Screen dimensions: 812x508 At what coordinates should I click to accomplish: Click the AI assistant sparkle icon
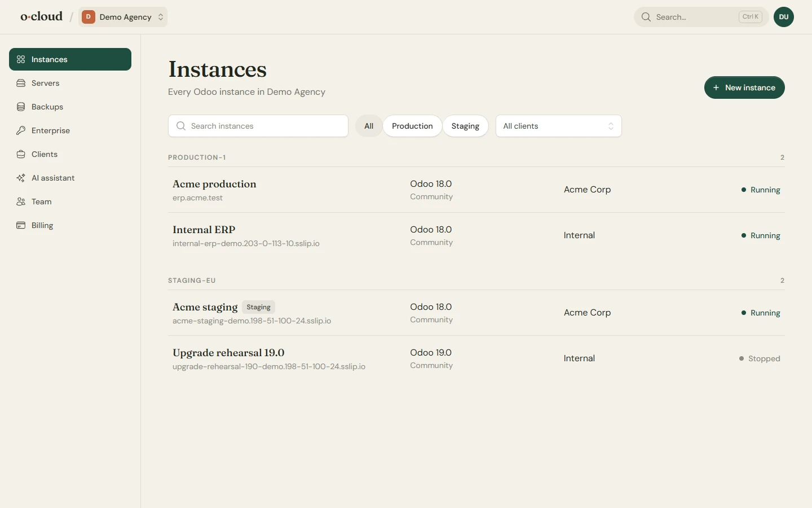(x=21, y=178)
